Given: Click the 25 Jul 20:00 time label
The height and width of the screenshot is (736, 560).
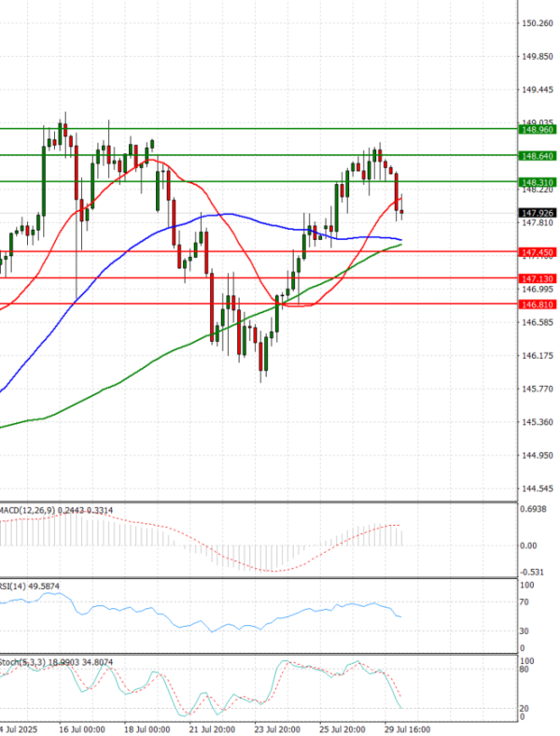Looking at the screenshot, I should point(343,729).
